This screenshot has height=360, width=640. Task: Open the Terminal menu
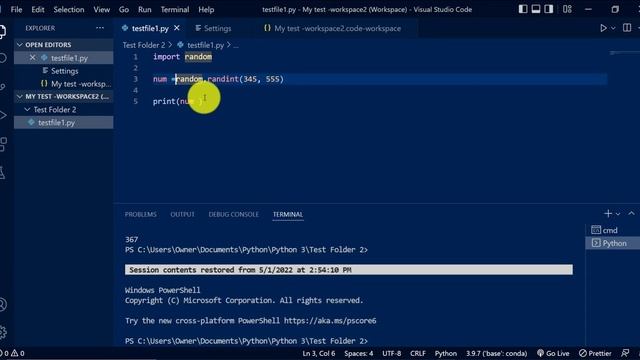pos(175,9)
